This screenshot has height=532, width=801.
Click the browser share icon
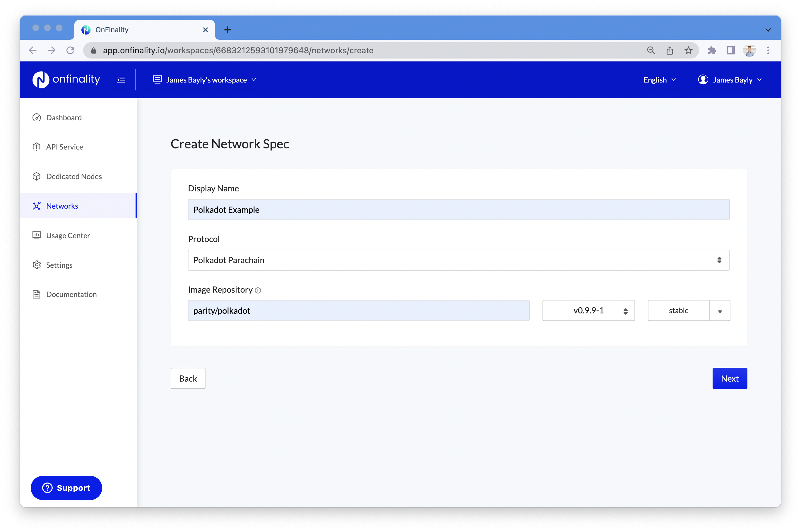(x=670, y=51)
